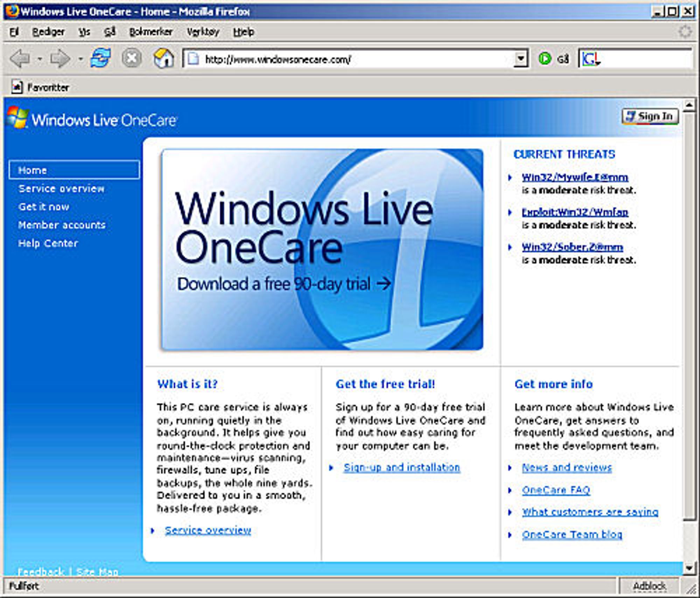Click the Feedback footer link
700x598 pixels.
click(x=41, y=572)
